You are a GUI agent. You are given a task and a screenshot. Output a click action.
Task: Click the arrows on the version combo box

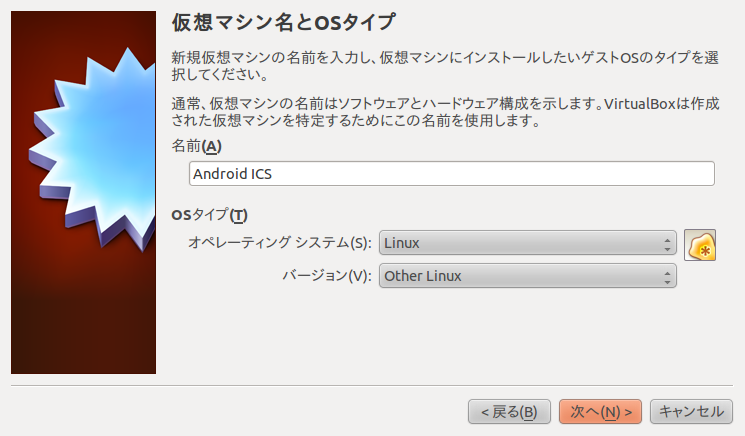667,276
